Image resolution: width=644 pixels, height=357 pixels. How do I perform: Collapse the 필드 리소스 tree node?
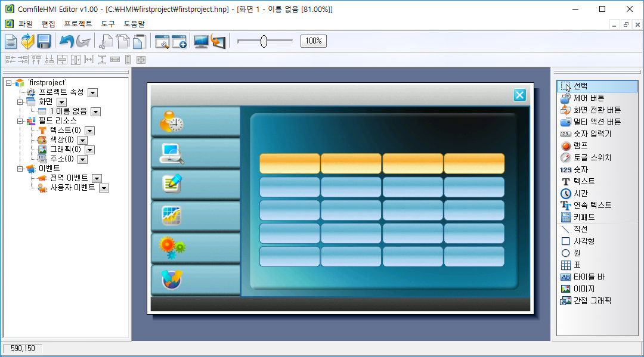pyautogui.click(x=20, y=121)
